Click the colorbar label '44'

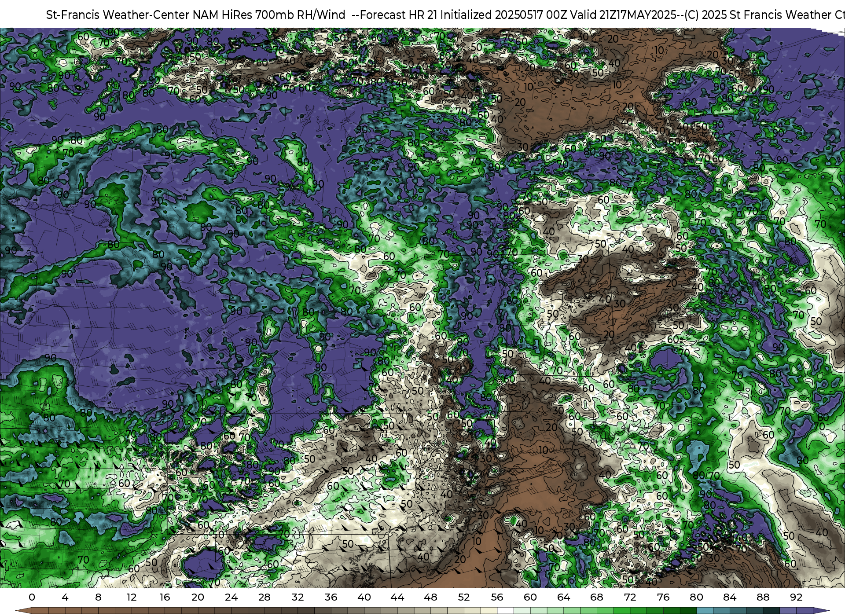[397, 597]
